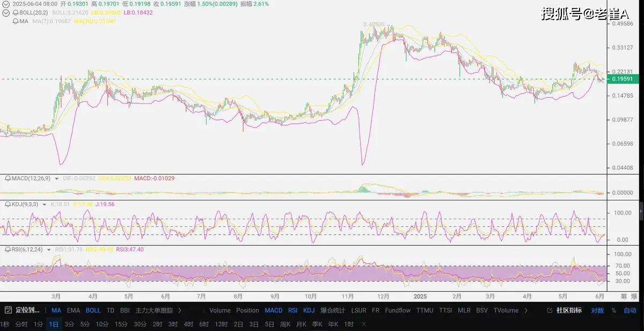The height and width of the screenshot is (331, 644).
Task: Switch to the 1秒 timeframe
Action: point(5,324)
